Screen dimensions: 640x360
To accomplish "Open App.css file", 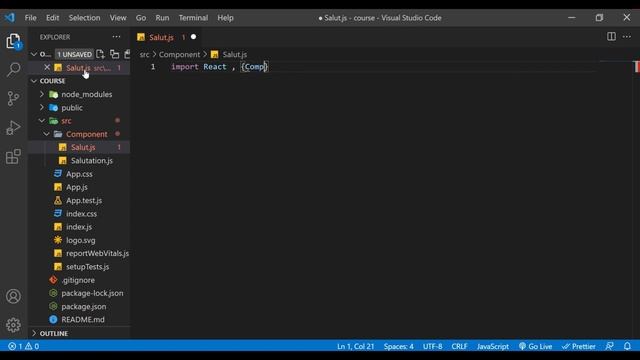I will [80, 174].
